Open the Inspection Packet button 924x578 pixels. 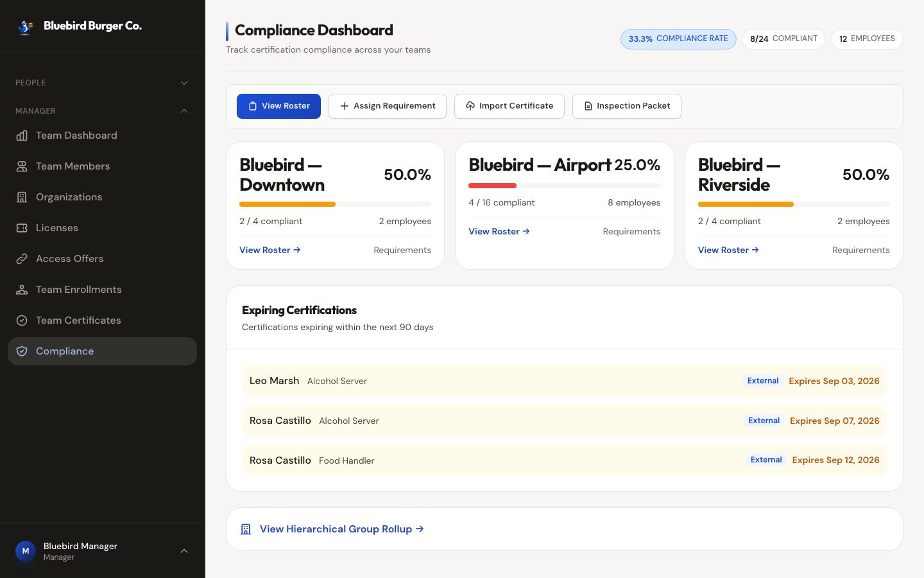click(627, 106)
